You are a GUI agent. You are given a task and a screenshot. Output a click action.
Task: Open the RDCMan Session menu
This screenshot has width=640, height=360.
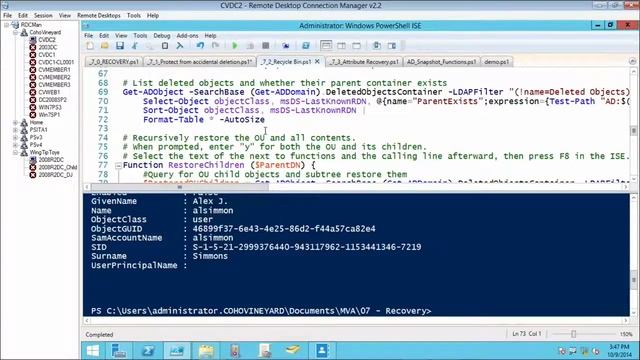(43, 16)
